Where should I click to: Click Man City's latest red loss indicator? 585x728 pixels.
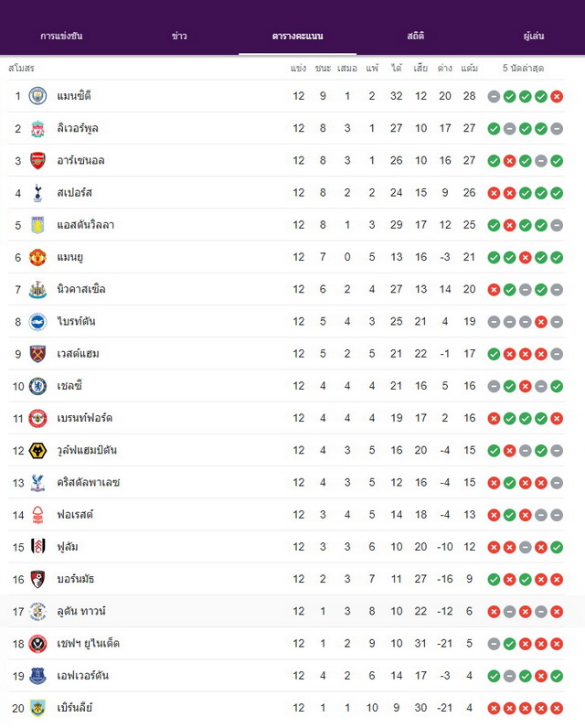pos(557,97)
